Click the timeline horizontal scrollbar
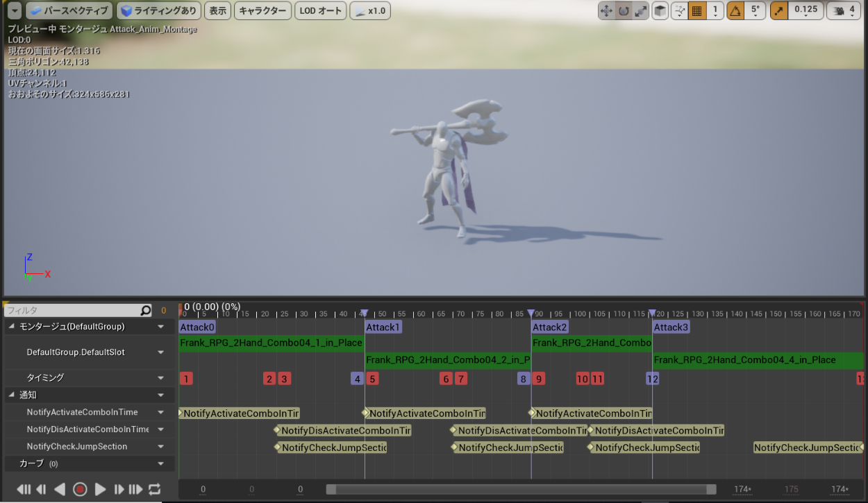 [x=521, y=489]
